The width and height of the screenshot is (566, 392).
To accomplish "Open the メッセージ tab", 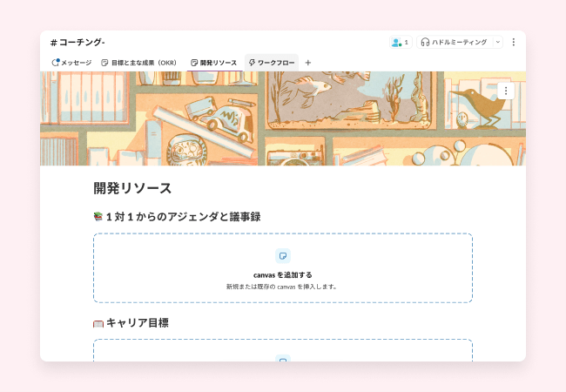I will click(71, 63).
